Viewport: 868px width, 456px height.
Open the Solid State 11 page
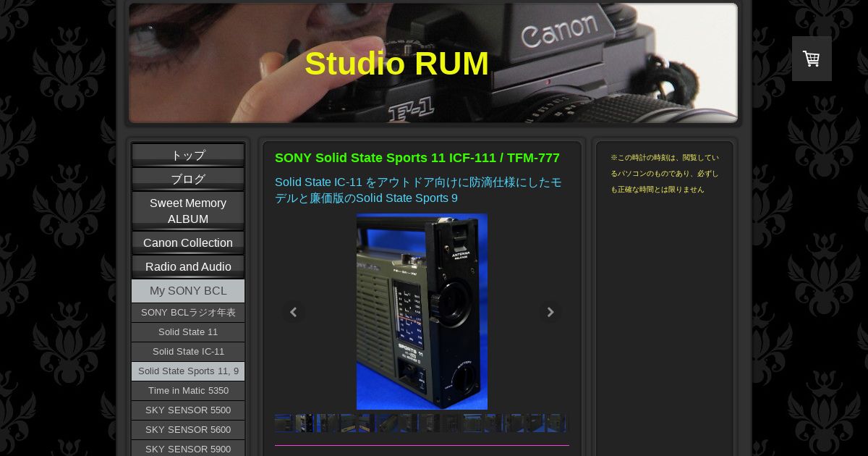(188, 332)
